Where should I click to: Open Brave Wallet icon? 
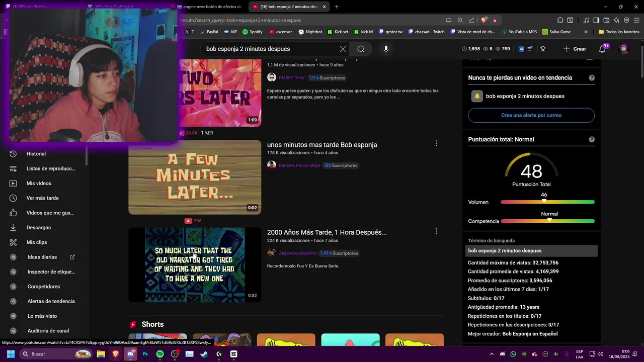point(606,20)
